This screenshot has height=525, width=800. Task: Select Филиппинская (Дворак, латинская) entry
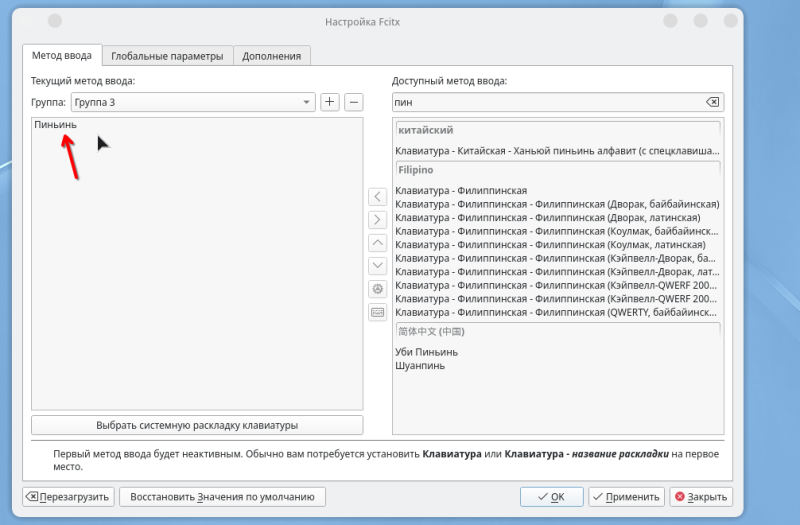point(558,217)
